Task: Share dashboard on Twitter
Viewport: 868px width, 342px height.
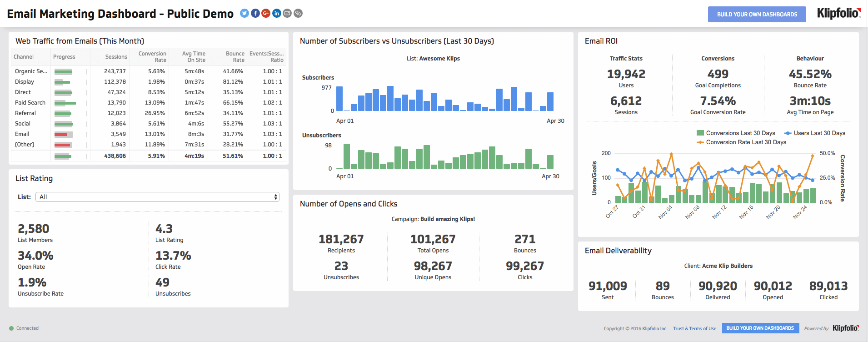Action: click(x=244, y=13)
